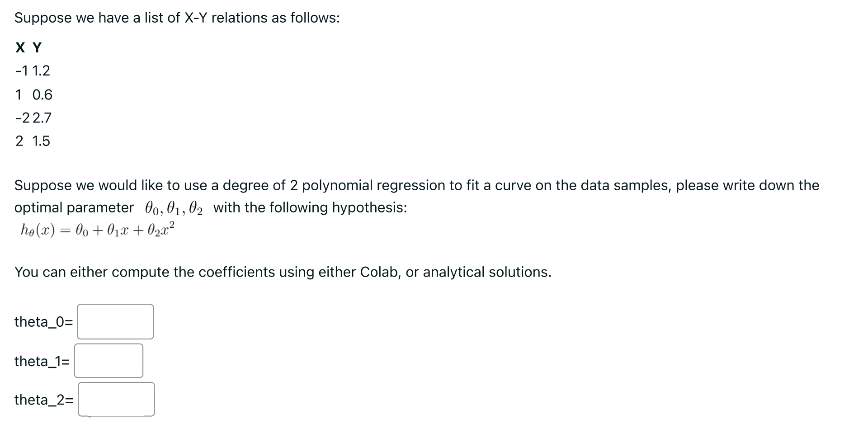Viewport: 868px width, 433px height.
Task: Select the data row 2 1.5
Action: pyautogui.click(x=33, y=141)
